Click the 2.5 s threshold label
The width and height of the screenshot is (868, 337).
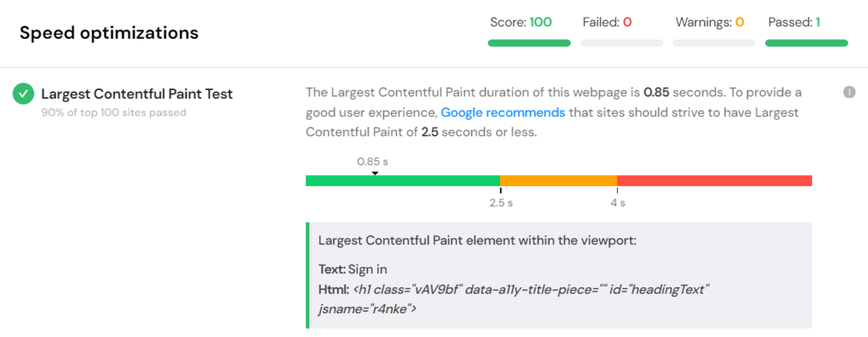tap(501, 203)
